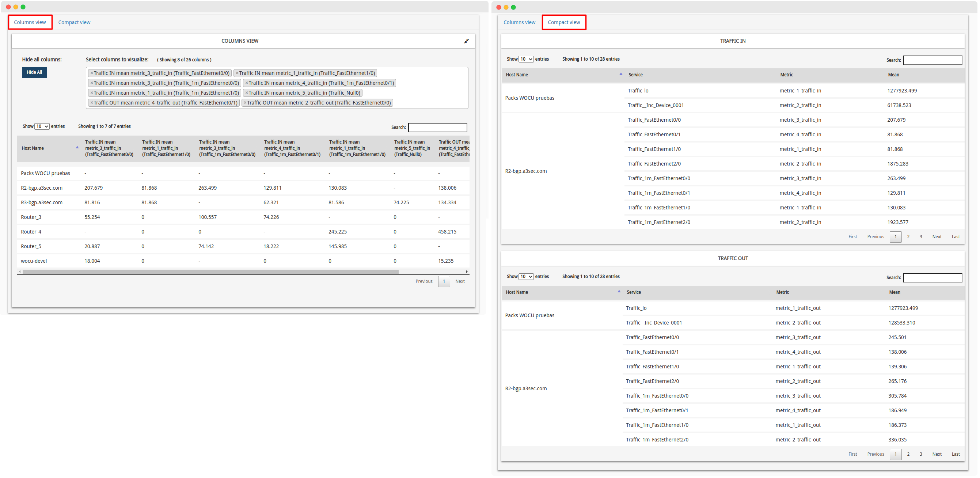Switch to Columns view tab in right window
980x478 pixels.
point(519,22)
